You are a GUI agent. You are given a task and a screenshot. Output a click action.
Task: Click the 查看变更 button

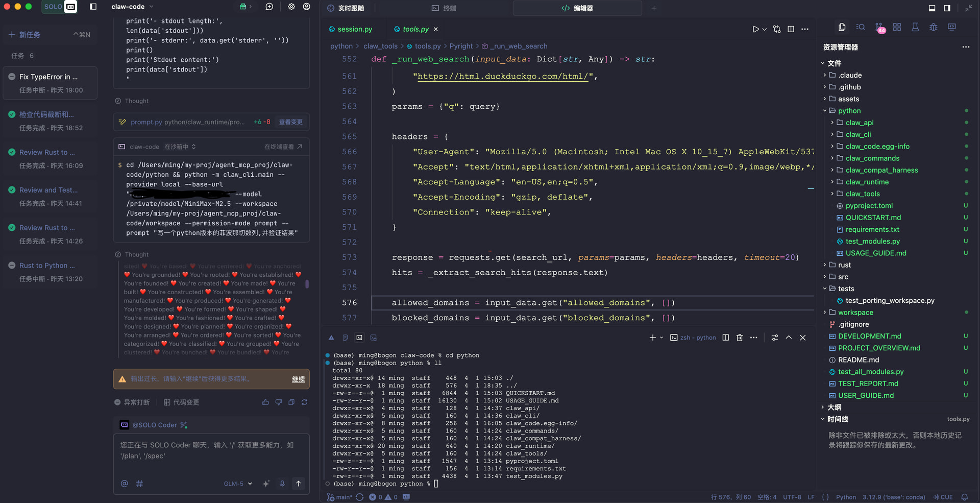coord(291,122)
